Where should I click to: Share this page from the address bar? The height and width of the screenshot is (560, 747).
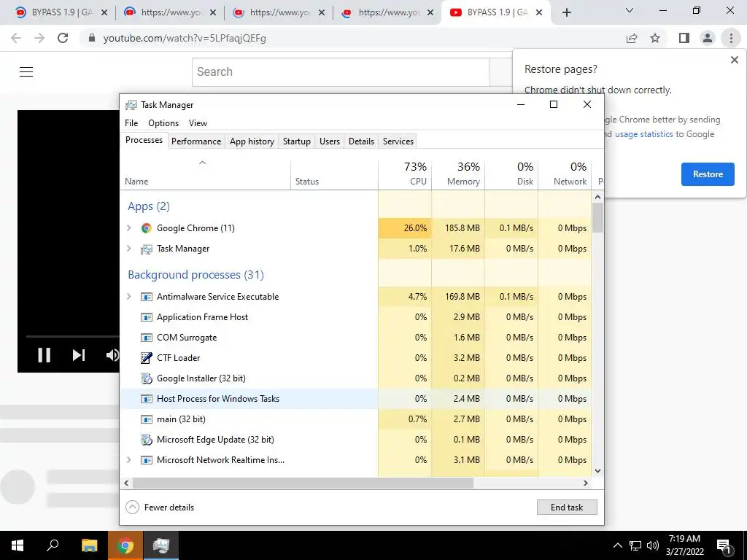point(632,38)
